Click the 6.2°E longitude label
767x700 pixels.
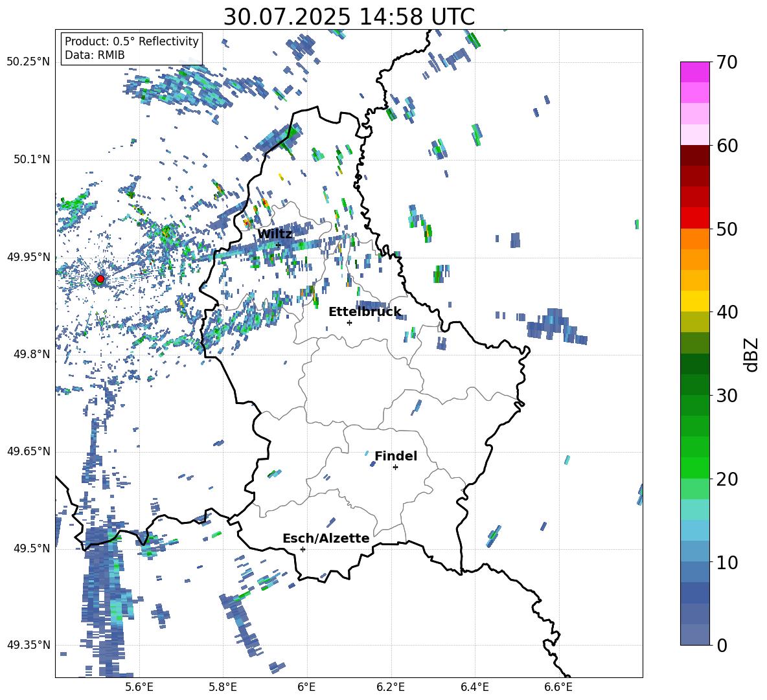[x=391, y=687]
